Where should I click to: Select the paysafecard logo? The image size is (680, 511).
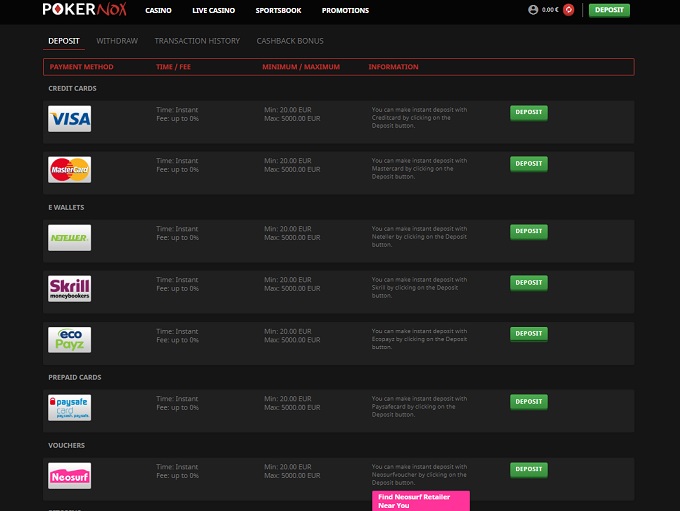(x=69, y=407)
